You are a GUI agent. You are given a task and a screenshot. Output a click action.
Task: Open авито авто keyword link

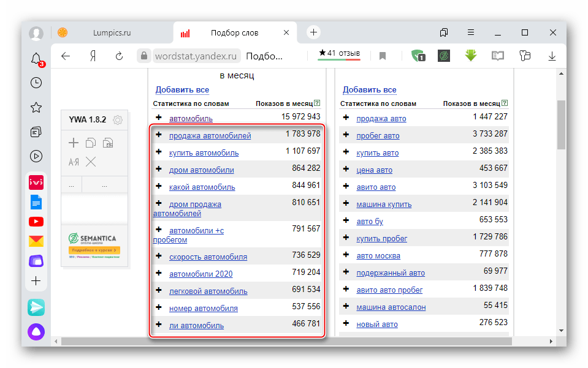click(376, 187)
